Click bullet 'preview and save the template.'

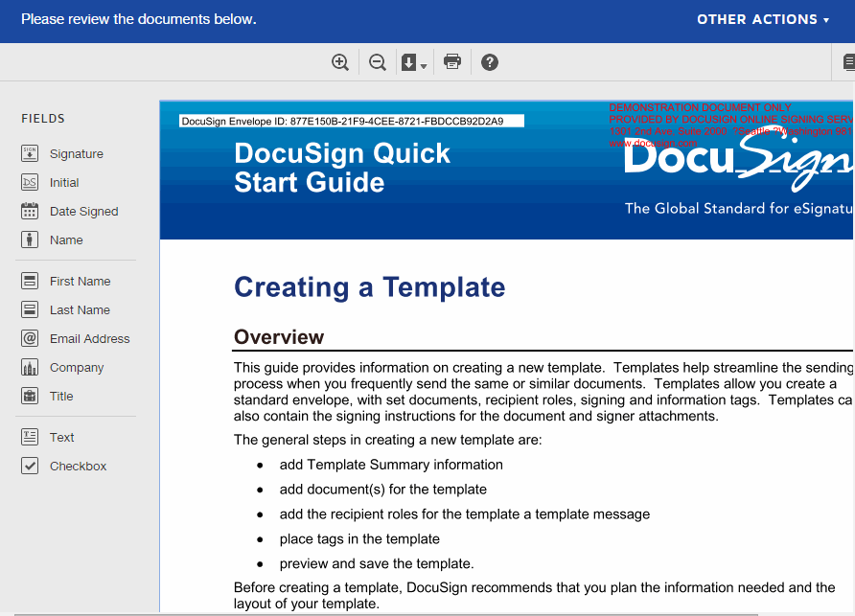pyautogui.click(x=377, y=563)
